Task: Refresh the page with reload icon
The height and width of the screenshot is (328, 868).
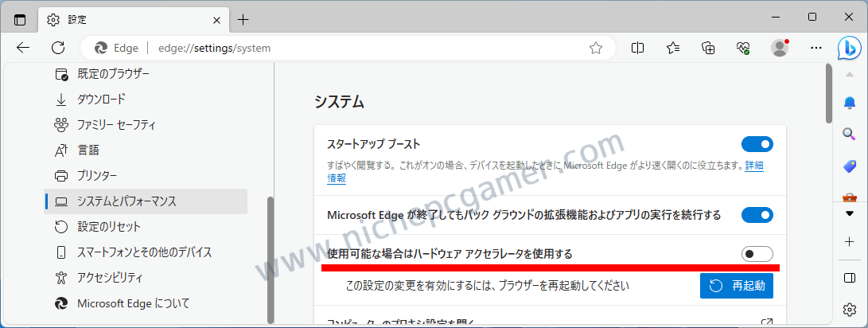Action: click(58, 49)
